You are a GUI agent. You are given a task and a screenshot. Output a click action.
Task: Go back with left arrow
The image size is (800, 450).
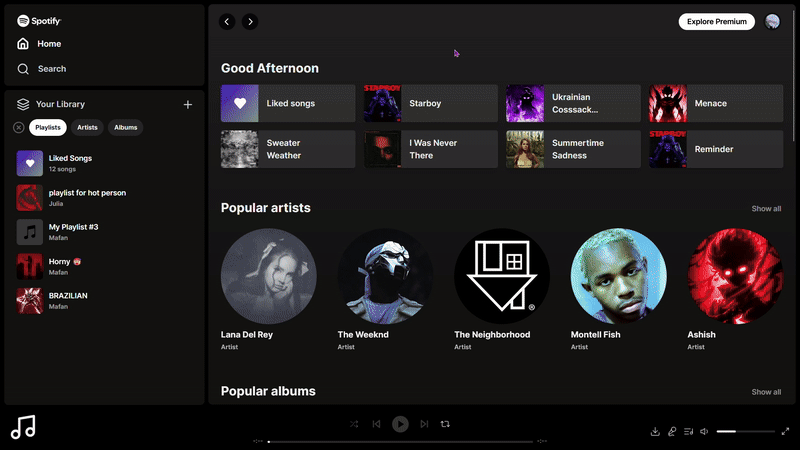pyautogui.click(x=227, y=21)
